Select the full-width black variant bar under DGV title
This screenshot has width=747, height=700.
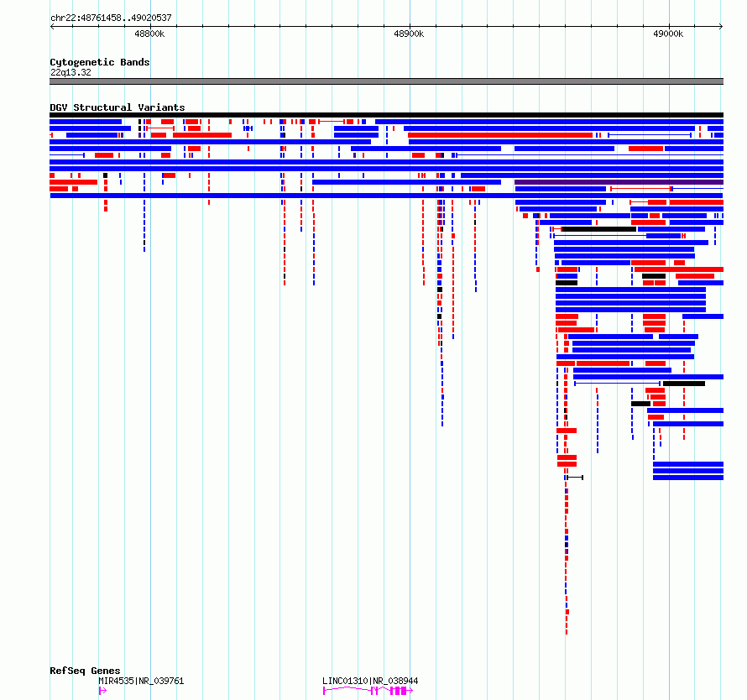point(386,115)
